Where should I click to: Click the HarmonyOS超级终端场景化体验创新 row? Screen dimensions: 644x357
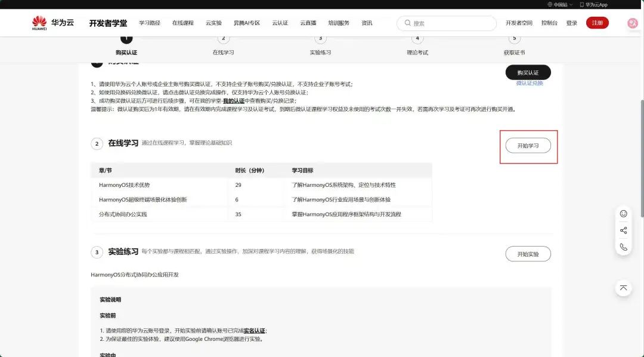pos(261,199)
